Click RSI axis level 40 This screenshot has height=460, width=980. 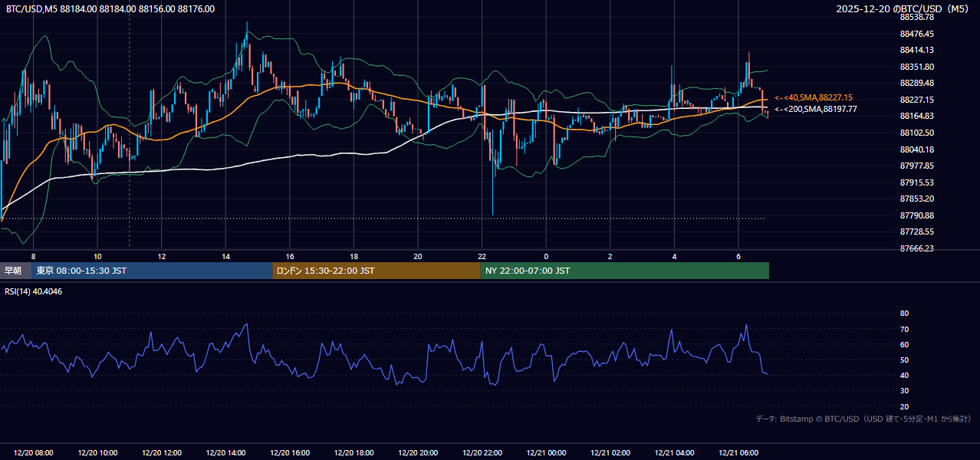coord(904,375)
